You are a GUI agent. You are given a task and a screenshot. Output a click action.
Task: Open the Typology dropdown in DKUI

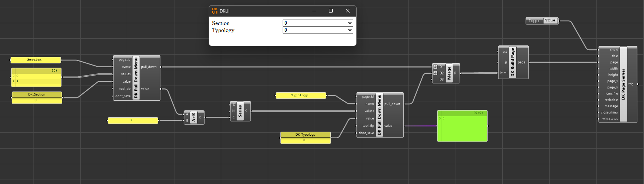click(318, 30)
